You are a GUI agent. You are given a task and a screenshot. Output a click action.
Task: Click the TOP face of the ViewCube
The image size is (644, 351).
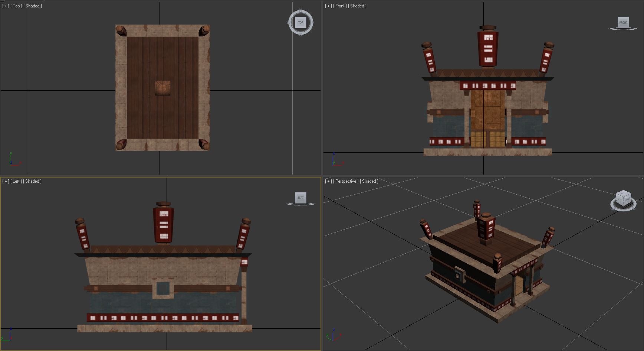tap(300, 22)
